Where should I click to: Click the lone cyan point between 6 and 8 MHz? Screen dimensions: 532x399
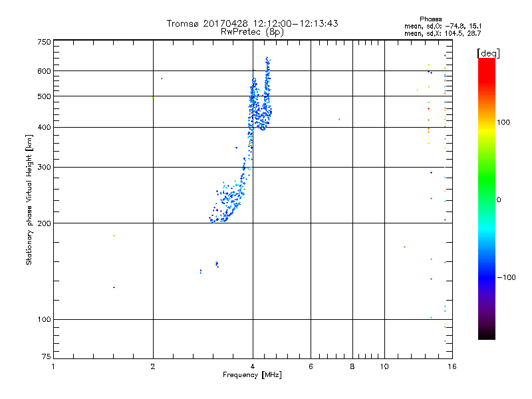coord(339,120)
